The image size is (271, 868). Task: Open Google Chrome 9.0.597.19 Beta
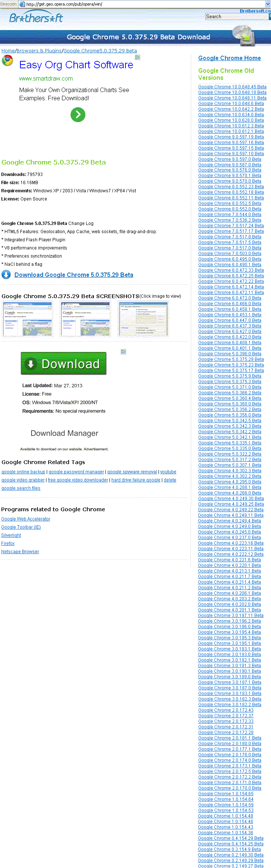(231, 137)
